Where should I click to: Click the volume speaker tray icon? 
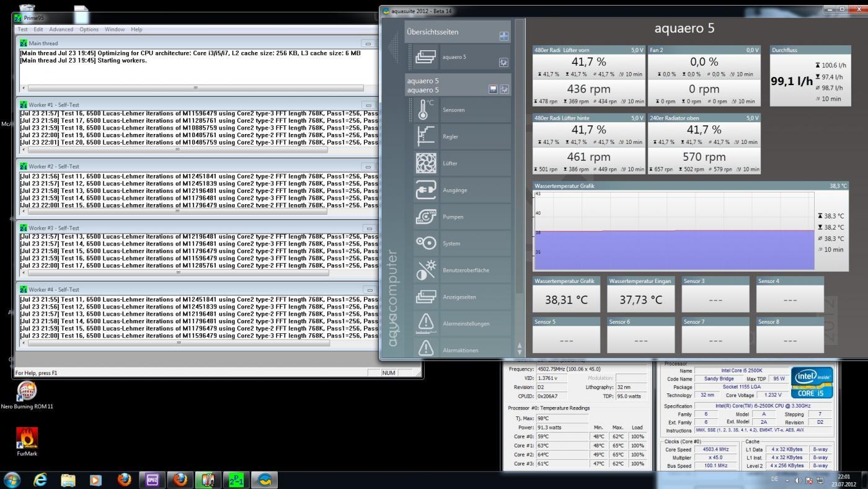click(798, 480)
